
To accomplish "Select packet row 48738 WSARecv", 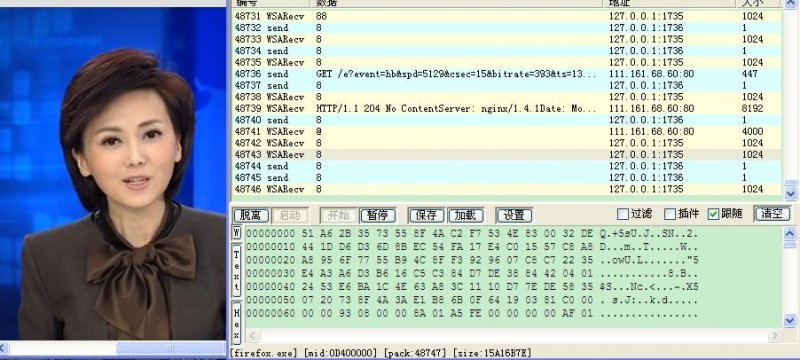I will coord(507,97).
